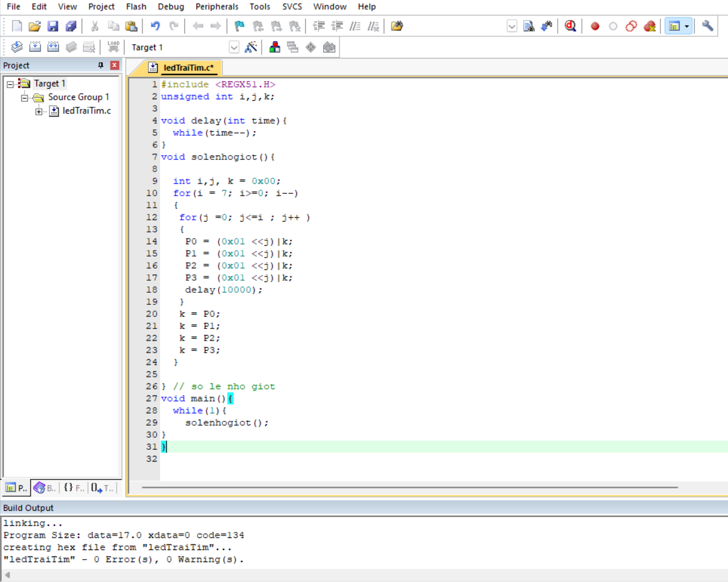This screenshot has height=582, width=728.
Task: Insert a breakpoint with red dot icon
Action: coord(595,26)
